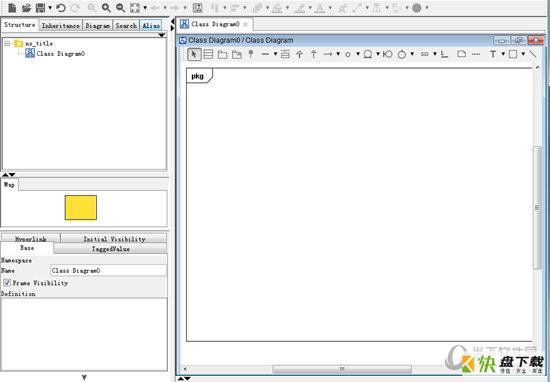Click the yellow Map overview thumbnail

click(81, 208)
